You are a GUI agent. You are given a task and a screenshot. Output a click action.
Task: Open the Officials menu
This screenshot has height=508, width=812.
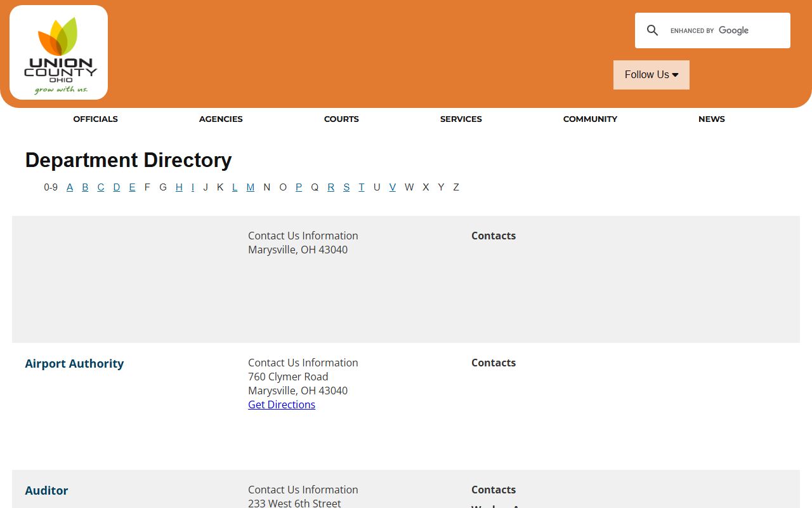pos(95,119)
